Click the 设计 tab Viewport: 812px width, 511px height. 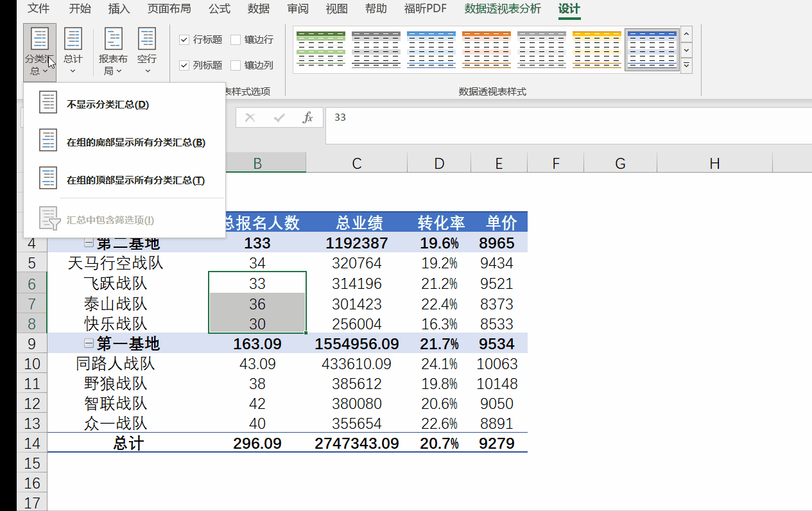tap(569, 9)
